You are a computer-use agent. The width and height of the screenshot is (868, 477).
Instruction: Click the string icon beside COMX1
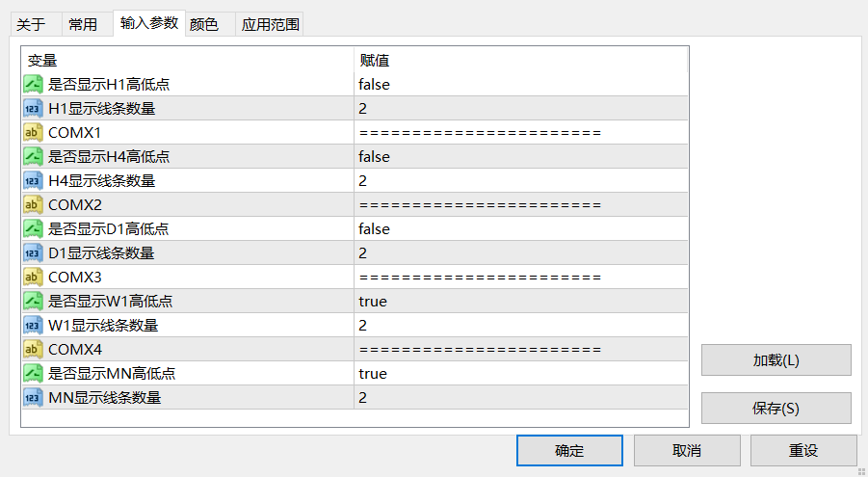point(33,132)
